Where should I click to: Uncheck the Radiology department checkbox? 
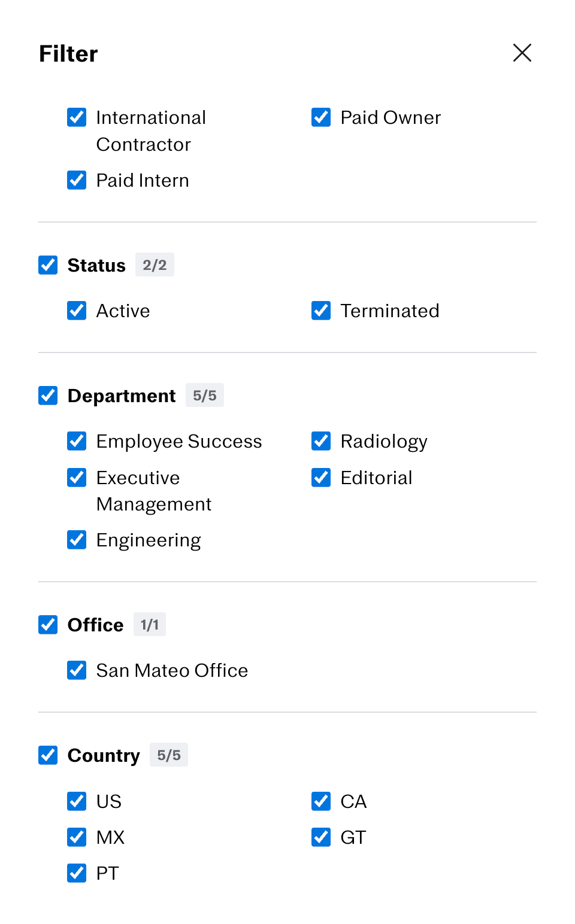(321, 441)
